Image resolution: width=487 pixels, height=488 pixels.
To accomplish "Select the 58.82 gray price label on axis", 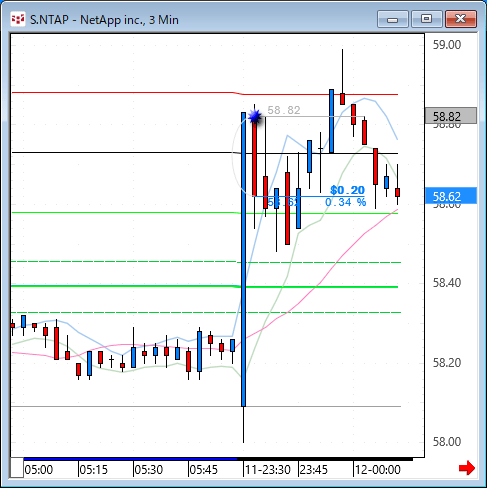I will pyautogui.click(x=451, y=116).
